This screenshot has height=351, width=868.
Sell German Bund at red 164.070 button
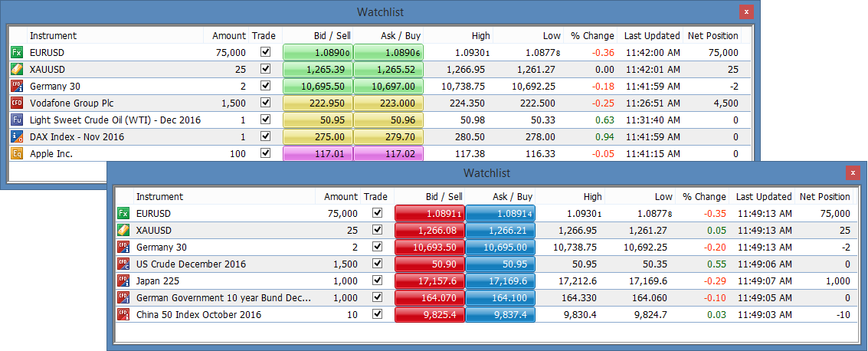point(430,298)
